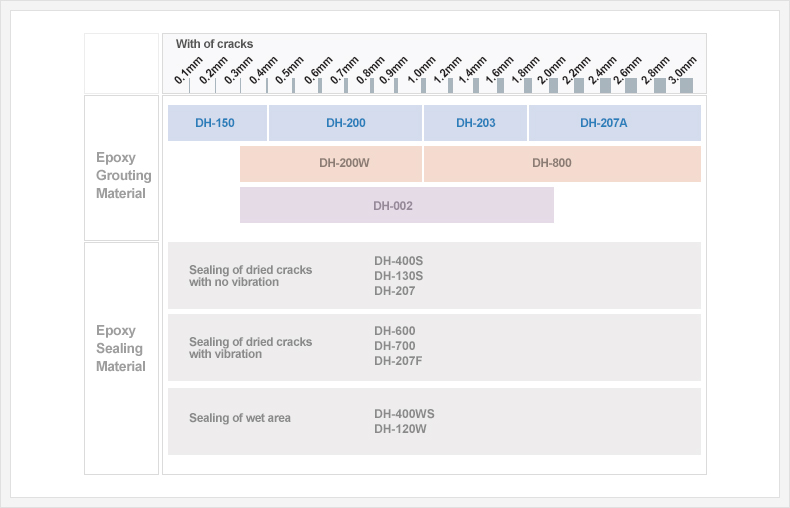Click the 0.1mm crack width label
This screenshot has width=790, height=508.
pos(186,72)
